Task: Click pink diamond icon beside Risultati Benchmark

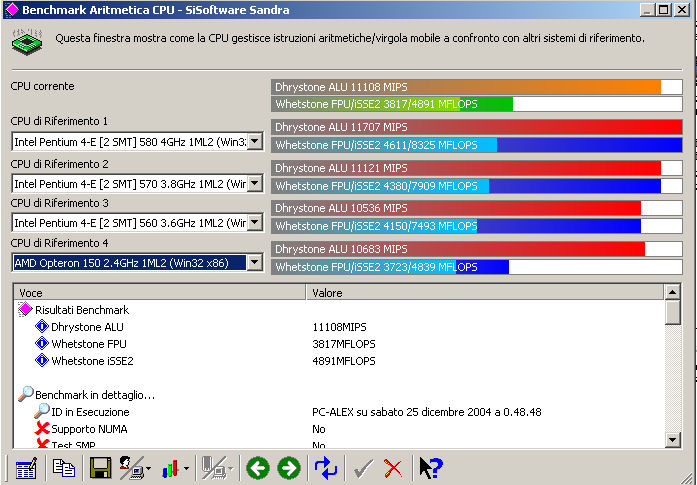Action: coord(26,309)
